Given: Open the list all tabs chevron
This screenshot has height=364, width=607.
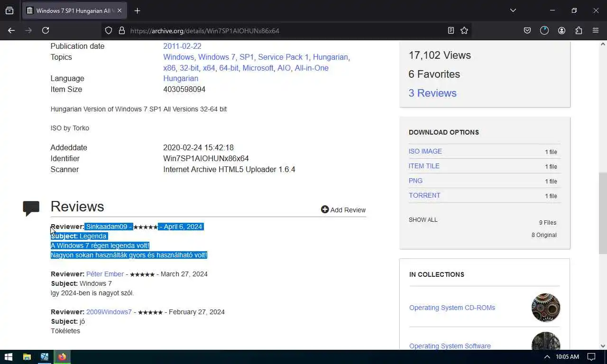Looking at the screenshot, I should click(x=513, y=10).
